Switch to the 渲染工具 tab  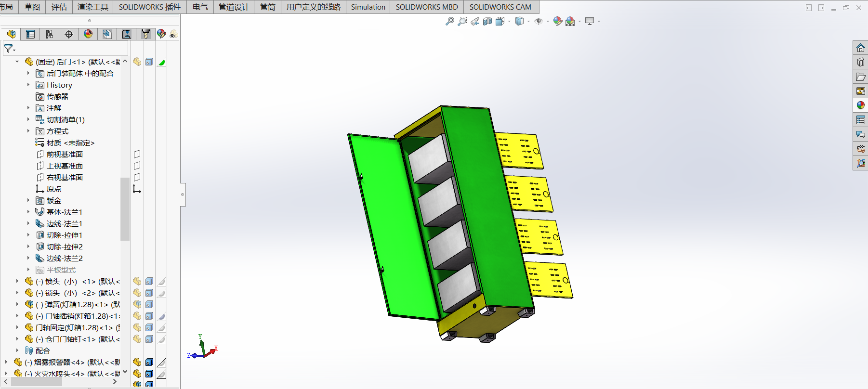pos(93,7)
